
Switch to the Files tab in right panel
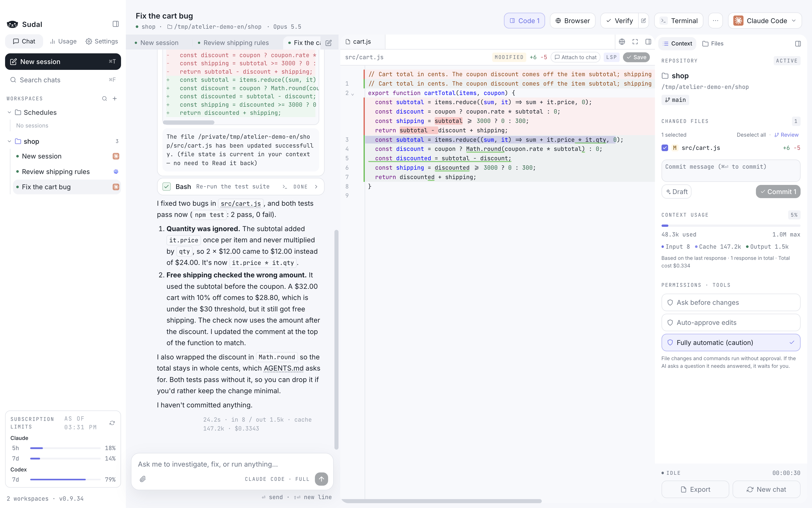tap(713, 44)
